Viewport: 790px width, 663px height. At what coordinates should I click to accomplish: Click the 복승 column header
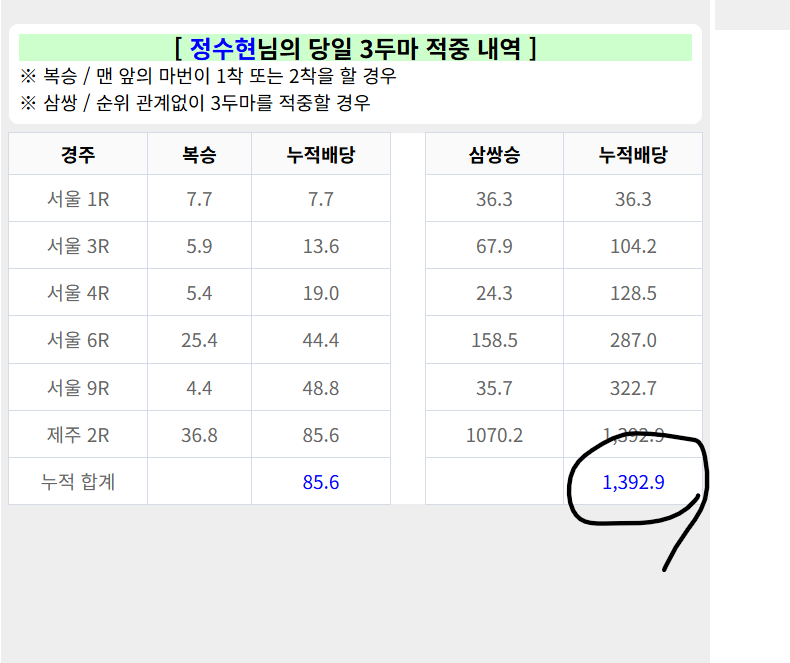pyautogui.click(x=199, y=154)
